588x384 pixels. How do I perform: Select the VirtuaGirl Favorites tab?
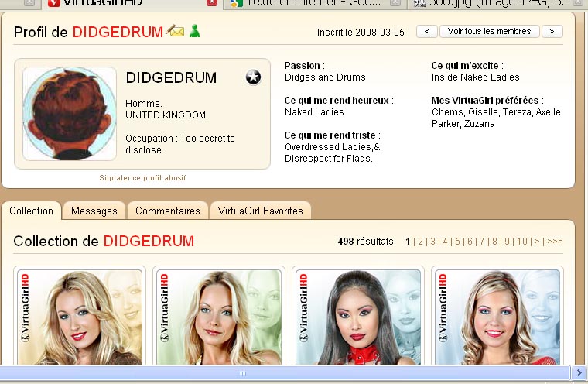point(261,211)
